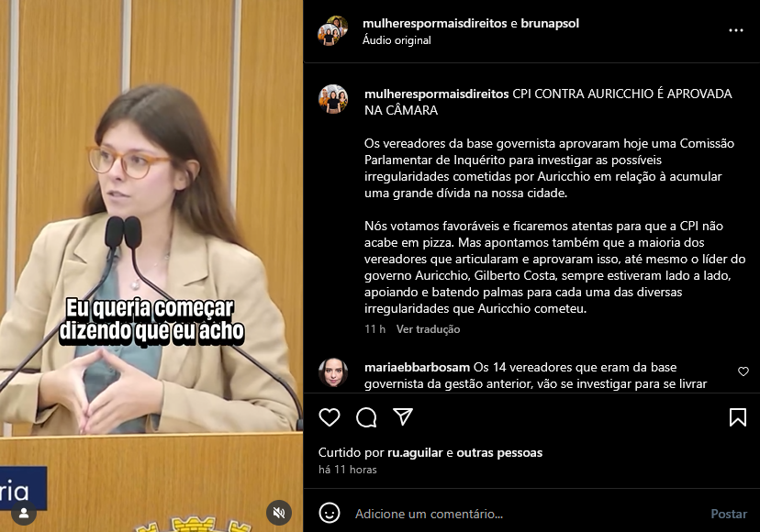Viewport: 760px width, 532px height.
Task: Open more options three-dot menu
Action: coord(736,30)
